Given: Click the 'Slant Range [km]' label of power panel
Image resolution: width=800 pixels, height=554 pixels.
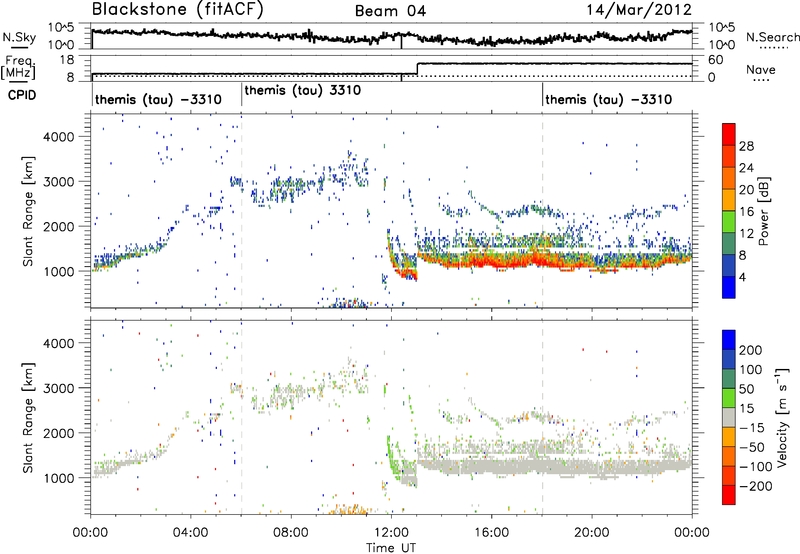Looking at the screenshot, I should click(28, 211).
